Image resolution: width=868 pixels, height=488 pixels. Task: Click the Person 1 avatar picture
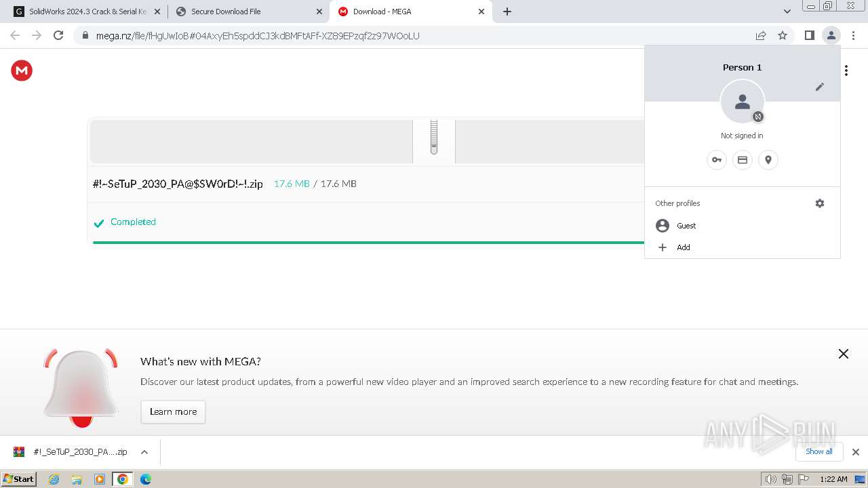point(743,102)
